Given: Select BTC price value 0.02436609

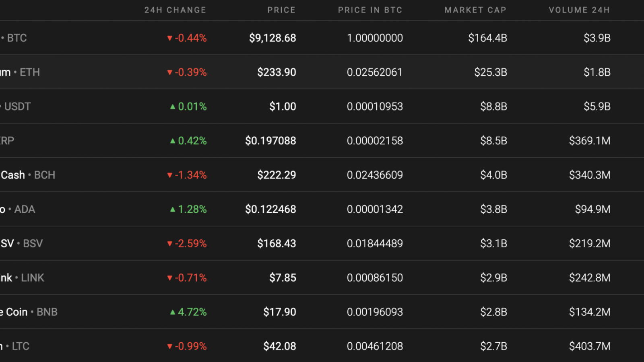Looking at the screenshot, I should pos(375,175).
